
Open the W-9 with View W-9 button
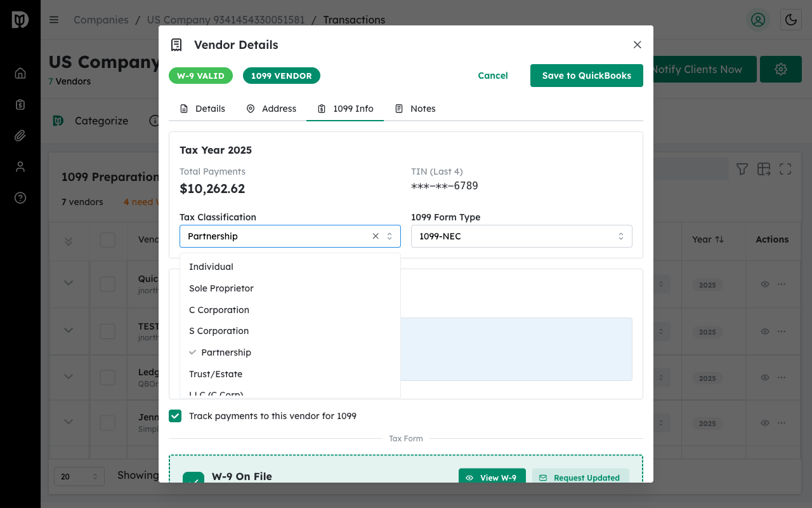tap(492, 477)
